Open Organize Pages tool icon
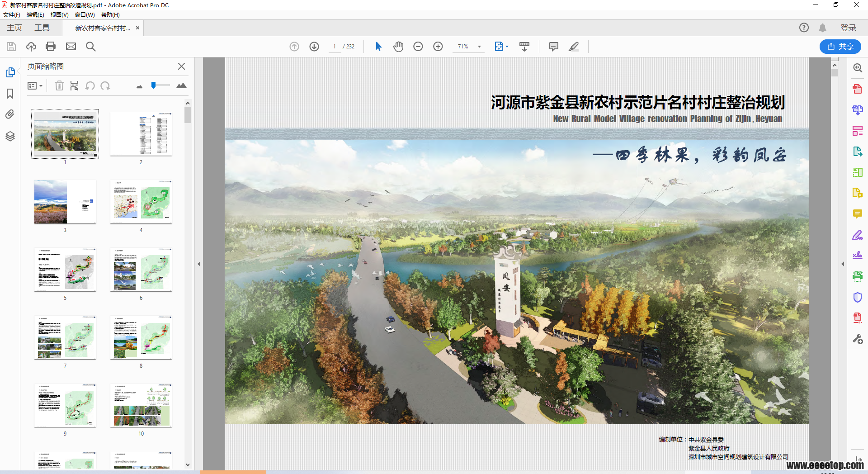The width and height of the screenshot is (868, 474). [858, 131]
